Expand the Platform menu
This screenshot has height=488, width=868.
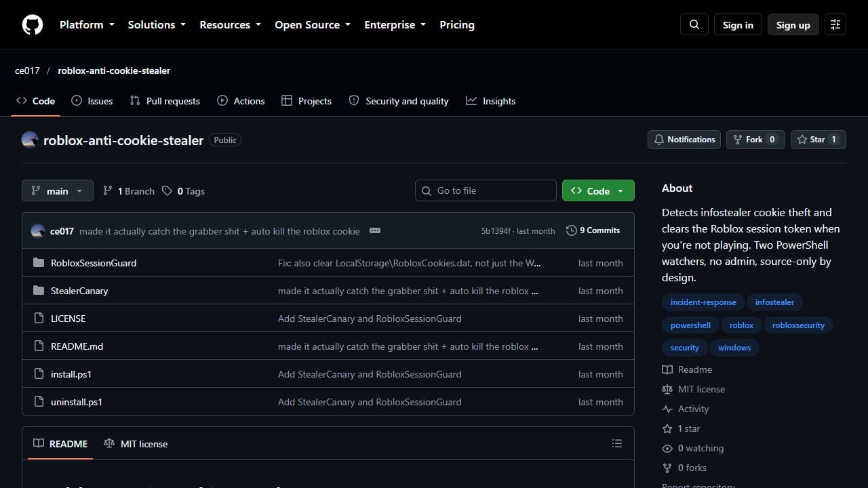(86, 25)
